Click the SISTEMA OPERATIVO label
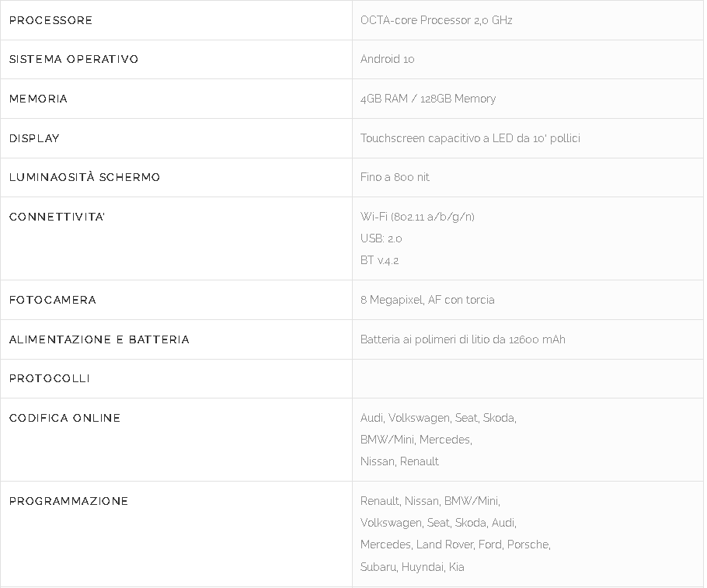Image resolution: width=707 pixels, height=588 pixels. coord(74,59)
